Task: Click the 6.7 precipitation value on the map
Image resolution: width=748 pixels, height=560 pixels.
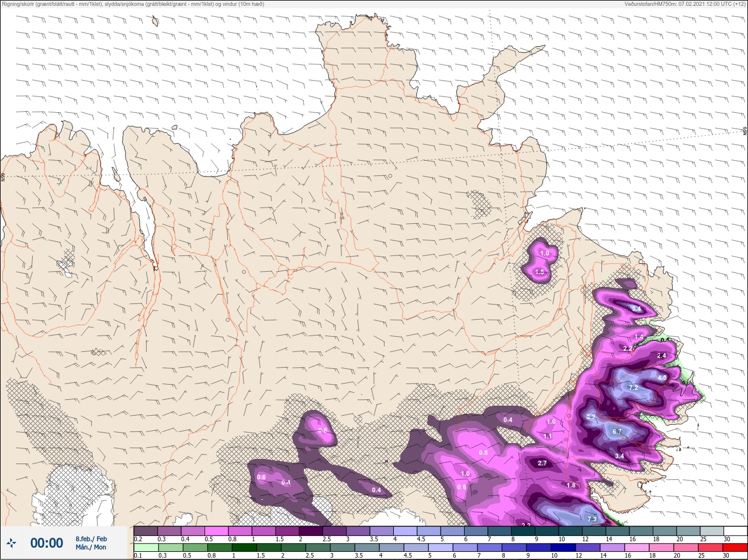Action: 617,432
